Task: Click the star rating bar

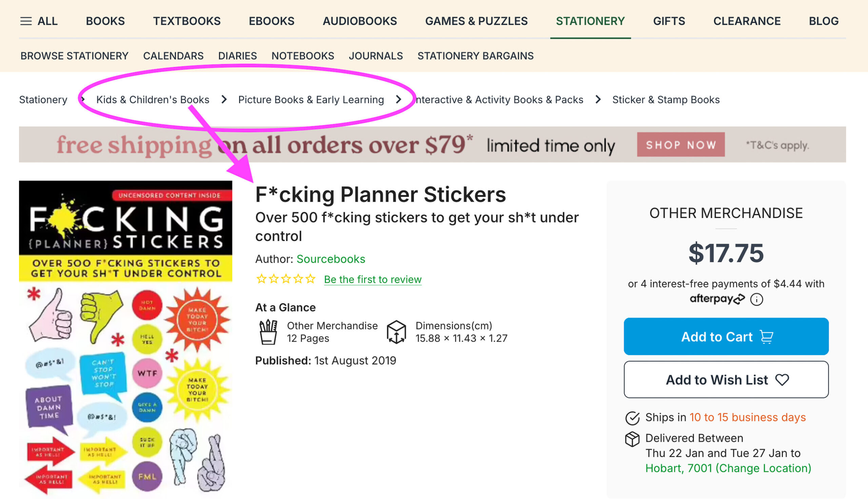Action: point(286,279)
